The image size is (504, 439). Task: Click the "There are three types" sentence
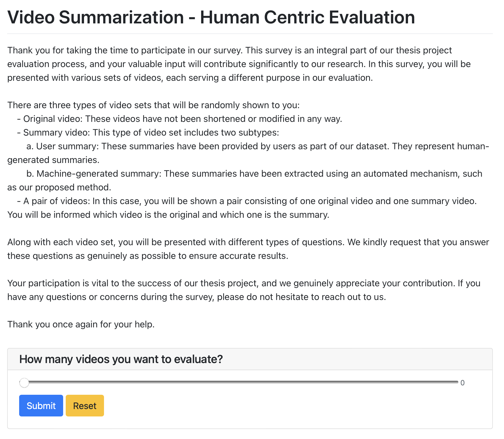pyautogui.click(x=153, y=105)
